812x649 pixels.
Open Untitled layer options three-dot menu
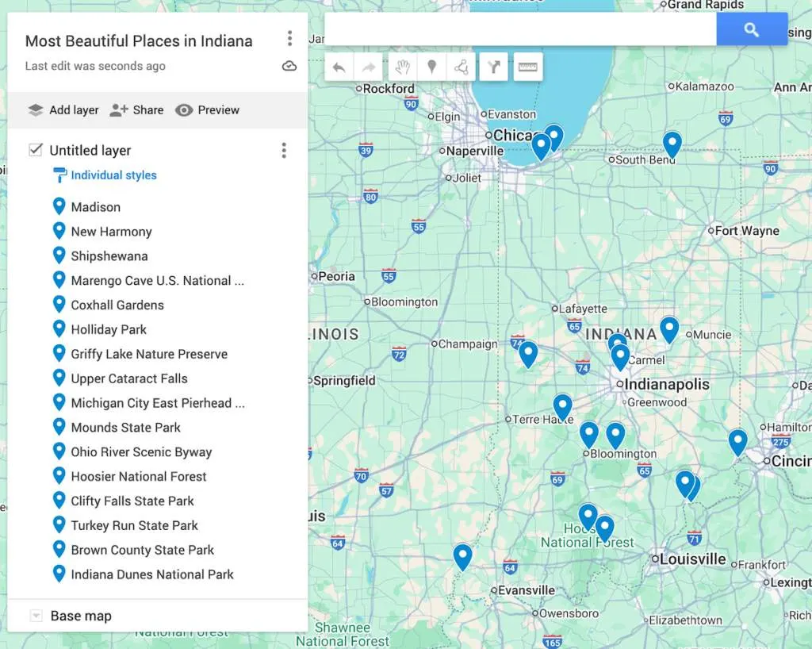tap(283, 150)
